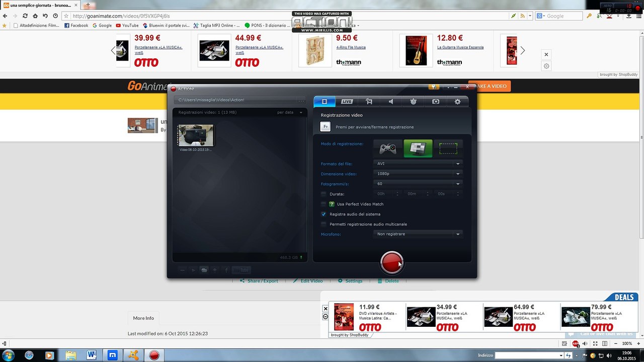Open the Dimensione video 1080p dropdown

pos(418,173)
